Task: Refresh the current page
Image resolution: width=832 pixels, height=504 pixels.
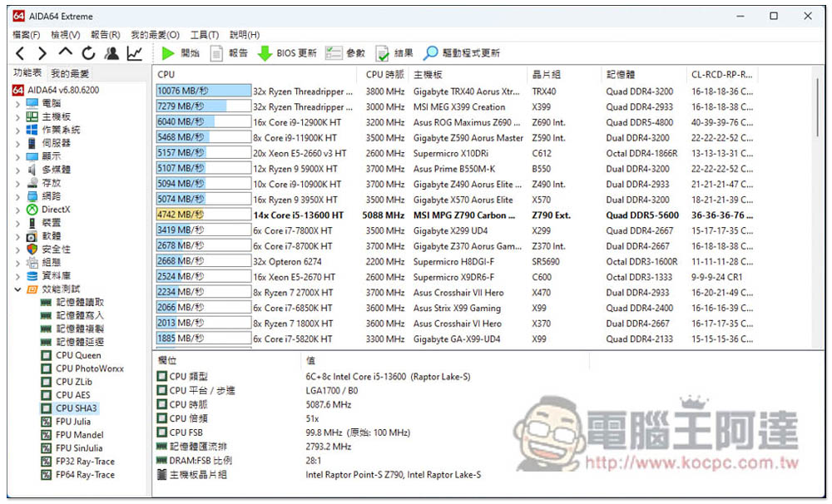Action: 88,53
